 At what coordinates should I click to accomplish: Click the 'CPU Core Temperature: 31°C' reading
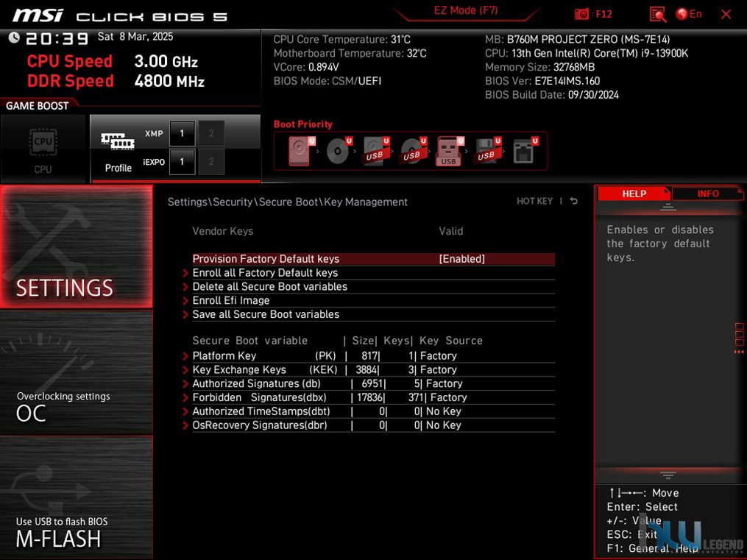341,40
